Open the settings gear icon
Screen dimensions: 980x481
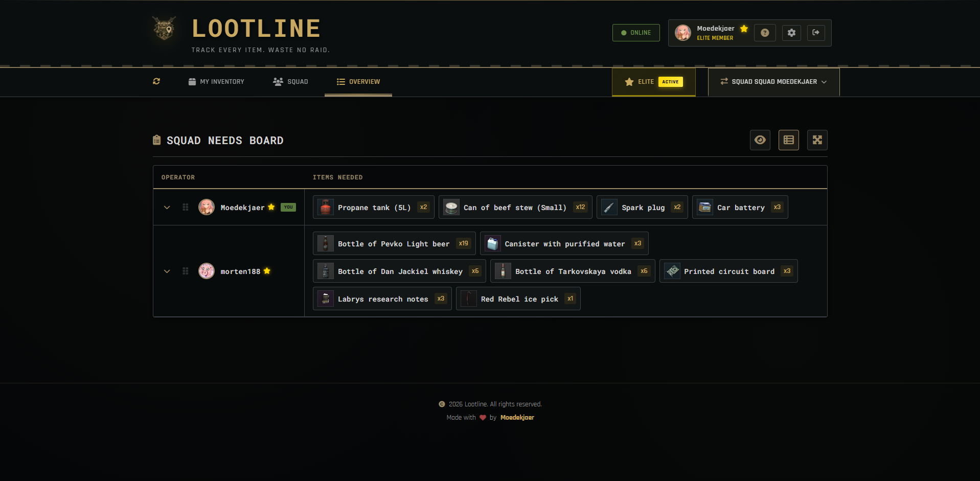point(791,32)
